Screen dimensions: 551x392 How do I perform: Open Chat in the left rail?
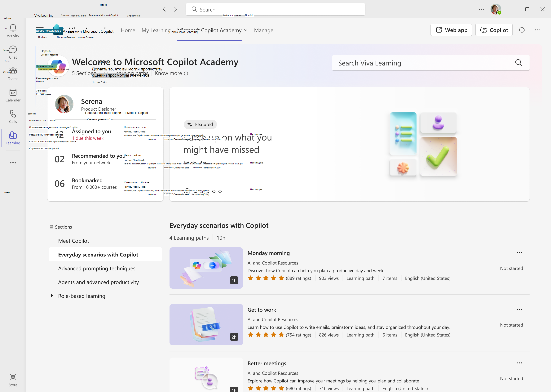13,52
